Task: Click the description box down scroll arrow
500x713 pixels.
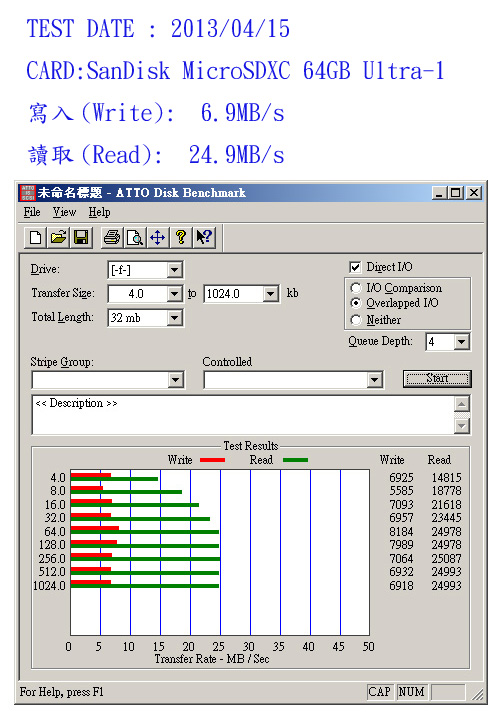Action: 462,426
